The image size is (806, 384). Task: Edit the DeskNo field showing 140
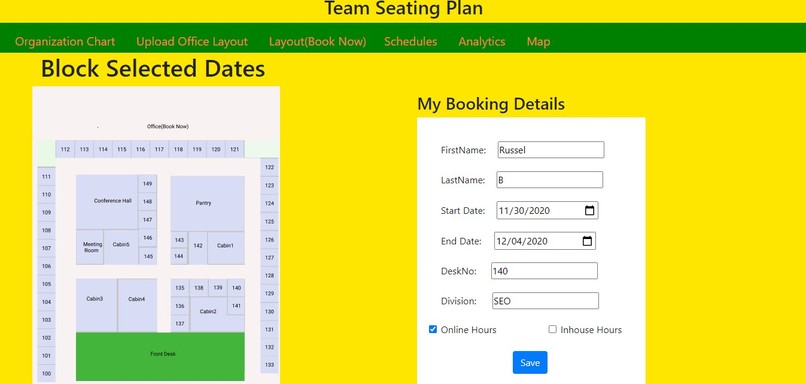(544, 271)
